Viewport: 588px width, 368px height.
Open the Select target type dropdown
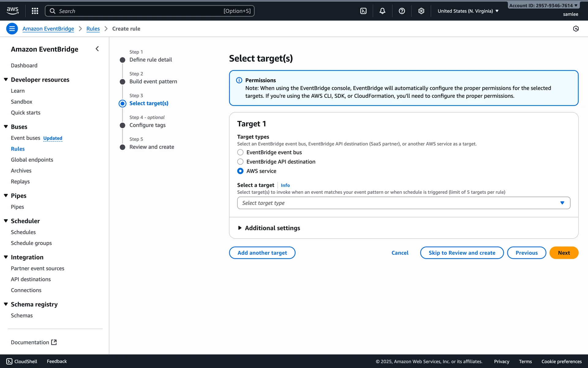403,203
